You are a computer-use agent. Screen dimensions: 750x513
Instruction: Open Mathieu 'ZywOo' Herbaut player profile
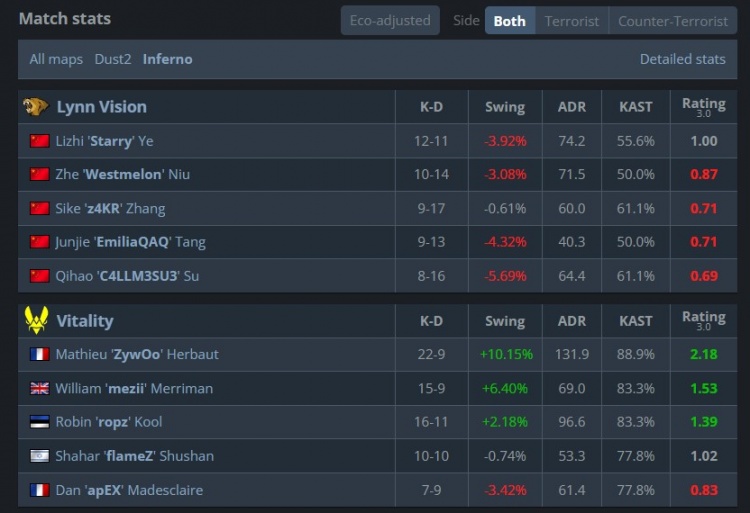137,354
